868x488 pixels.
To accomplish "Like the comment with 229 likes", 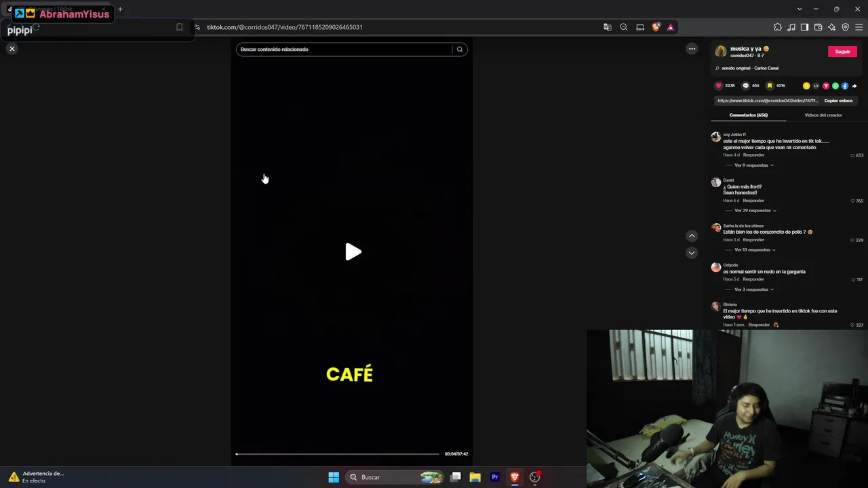I will [853, 240].
